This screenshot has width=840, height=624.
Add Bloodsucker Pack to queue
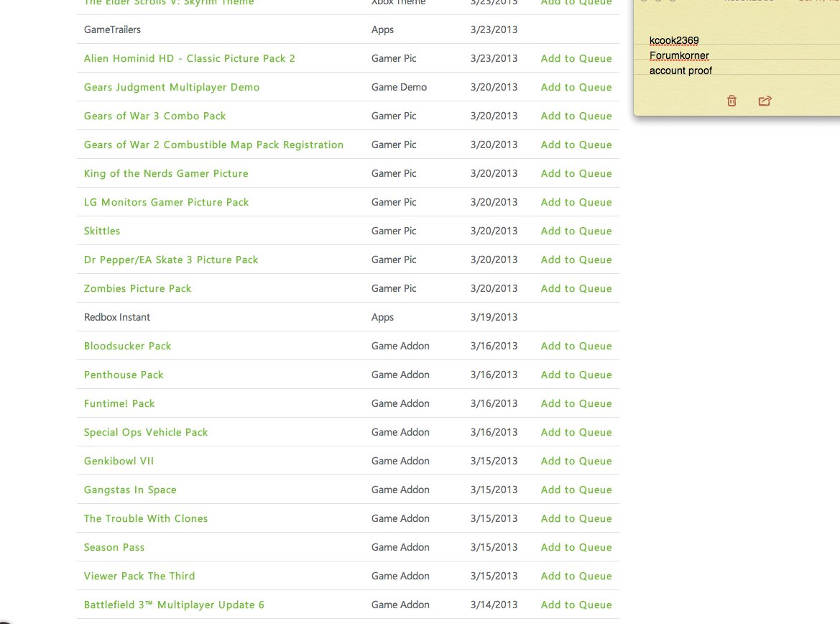tap(576, 347)
